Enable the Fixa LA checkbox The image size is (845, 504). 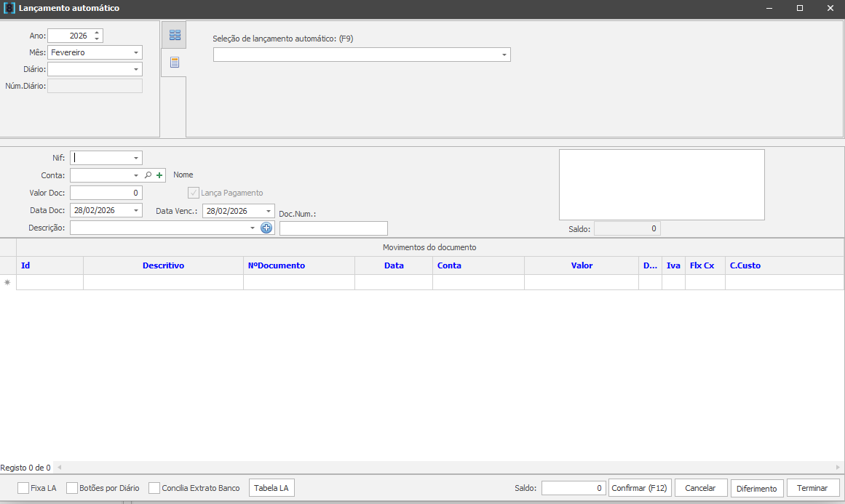click(23, 488)
